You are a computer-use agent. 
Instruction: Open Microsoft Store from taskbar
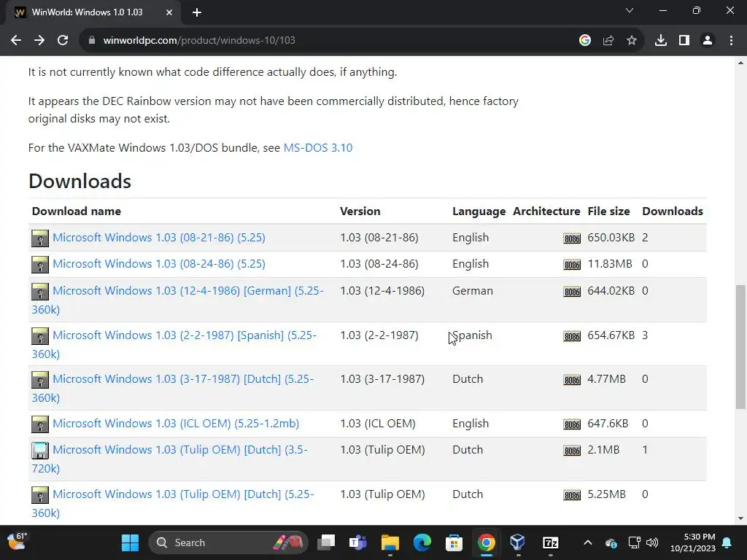tap(454, 542)
